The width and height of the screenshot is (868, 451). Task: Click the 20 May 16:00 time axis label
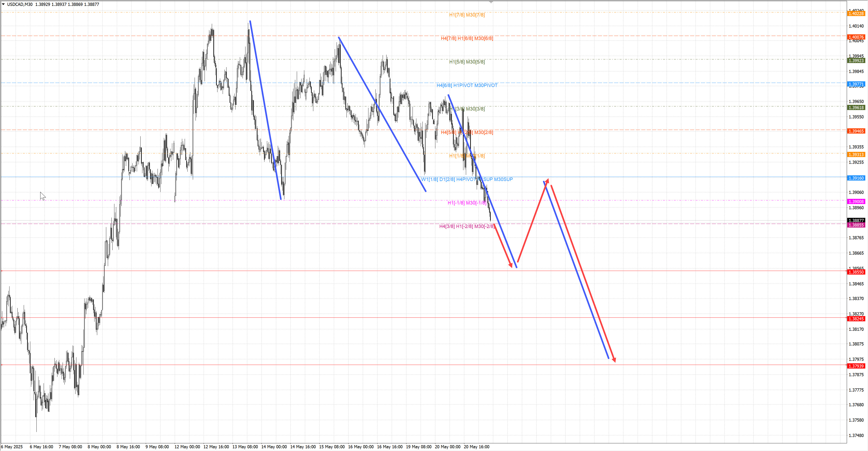[476, 447]
